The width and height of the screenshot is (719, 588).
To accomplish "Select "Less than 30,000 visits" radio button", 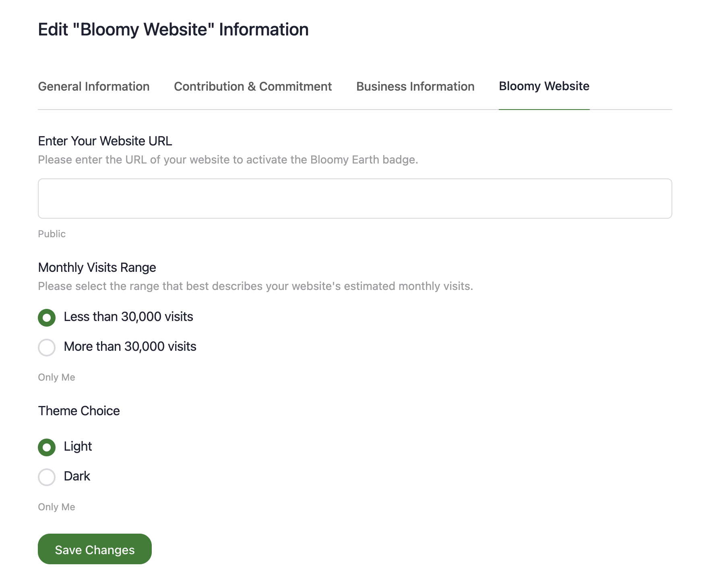I will tap(47, 317).
